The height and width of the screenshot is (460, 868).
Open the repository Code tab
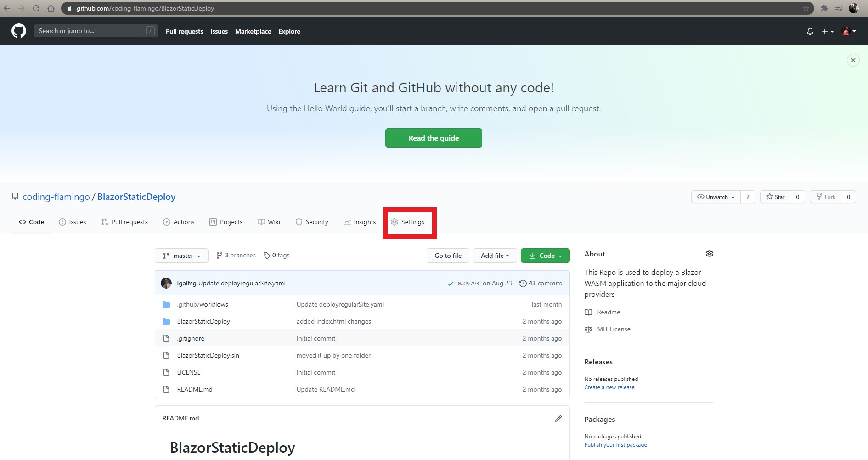click(x=31, y=222)
